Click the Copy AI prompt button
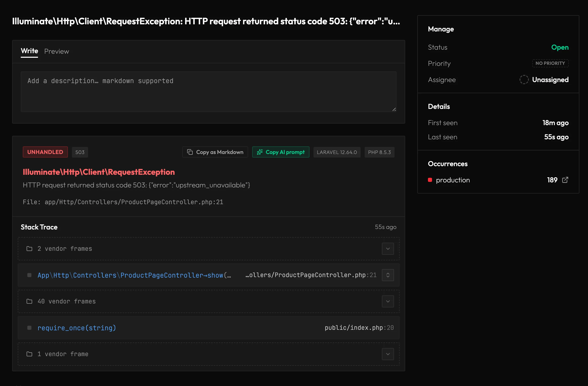The image size is (588, 386). click(281, 152)
